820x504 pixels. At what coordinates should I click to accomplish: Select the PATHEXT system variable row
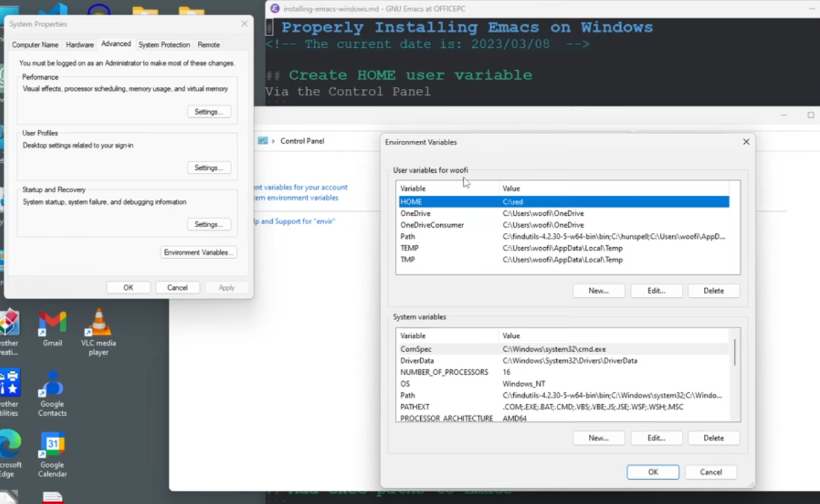point(562,407)
